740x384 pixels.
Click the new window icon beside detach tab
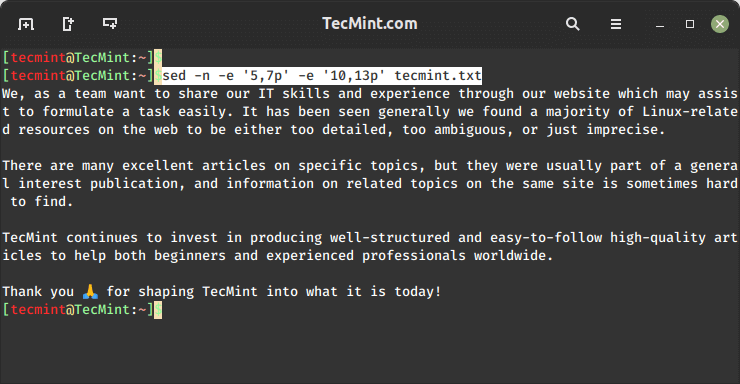tap(110, 23)
